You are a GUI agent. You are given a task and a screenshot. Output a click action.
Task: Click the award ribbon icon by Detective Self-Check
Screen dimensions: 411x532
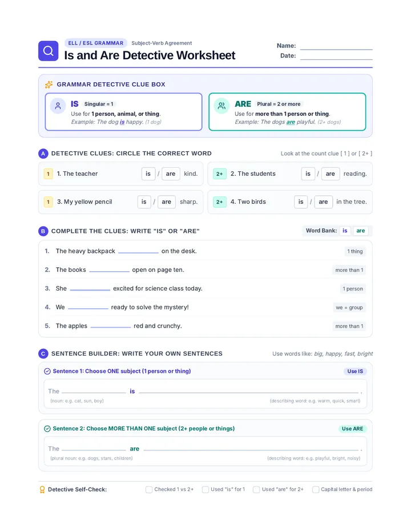[x=42, y=490]
